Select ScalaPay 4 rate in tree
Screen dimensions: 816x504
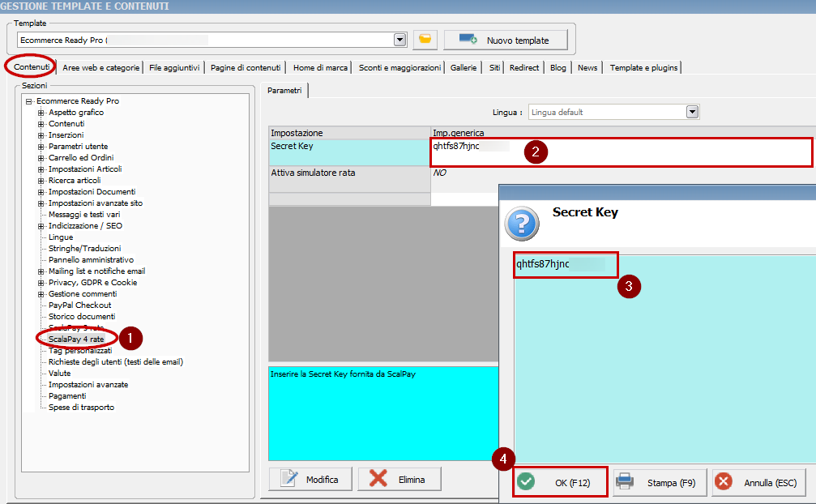click(x=75, y=339)
